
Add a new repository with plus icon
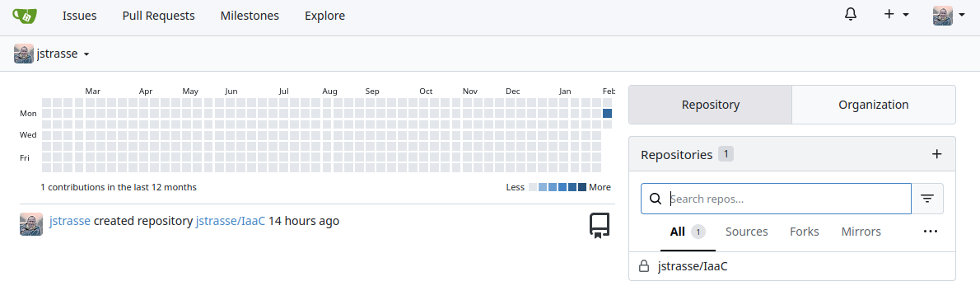936,154
